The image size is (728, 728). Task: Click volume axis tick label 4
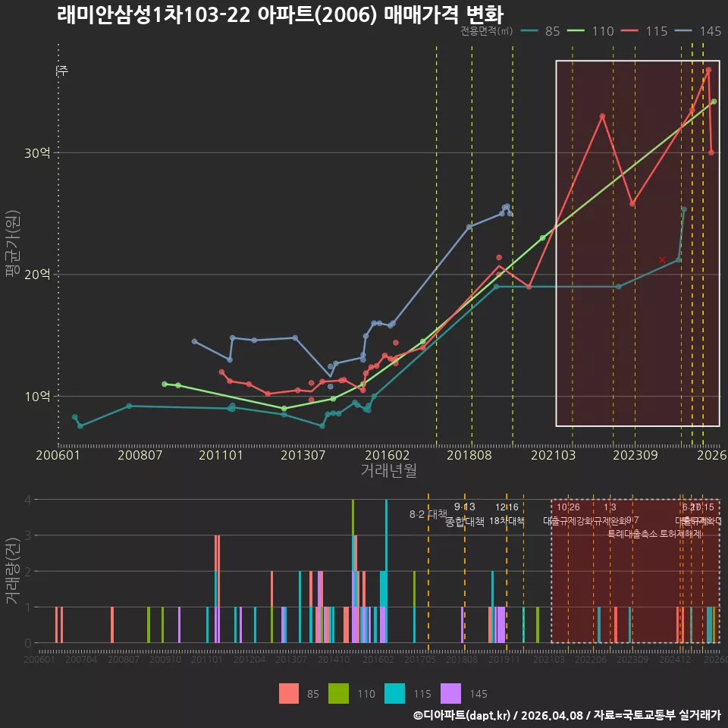click(28, 500)
